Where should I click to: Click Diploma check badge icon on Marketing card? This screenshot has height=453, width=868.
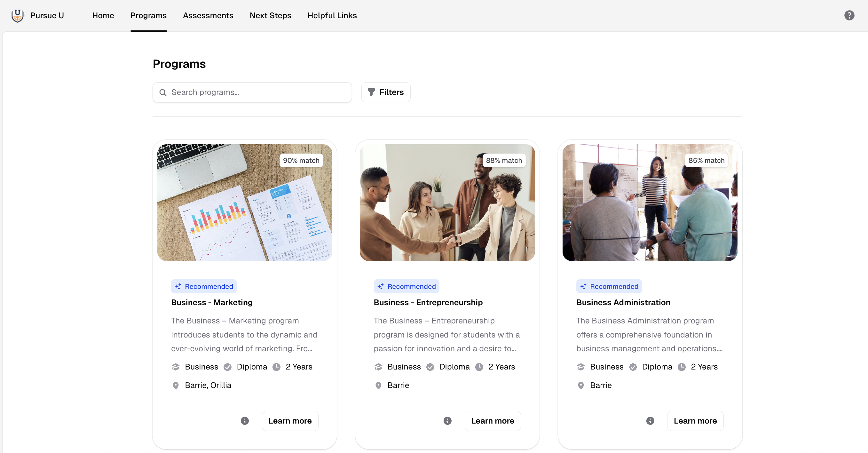pos(227,367)
